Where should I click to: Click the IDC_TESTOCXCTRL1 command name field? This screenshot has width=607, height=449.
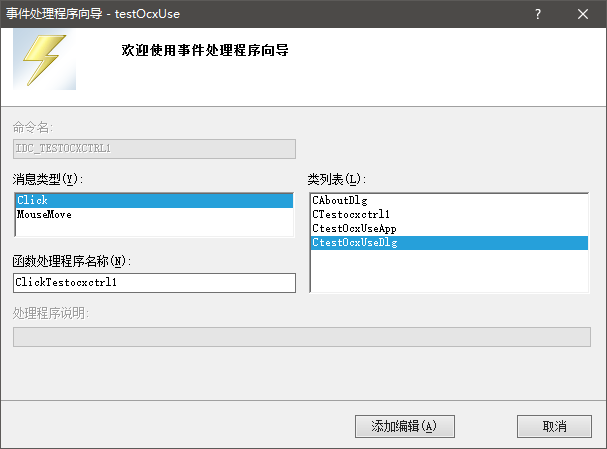pos(154,148)
